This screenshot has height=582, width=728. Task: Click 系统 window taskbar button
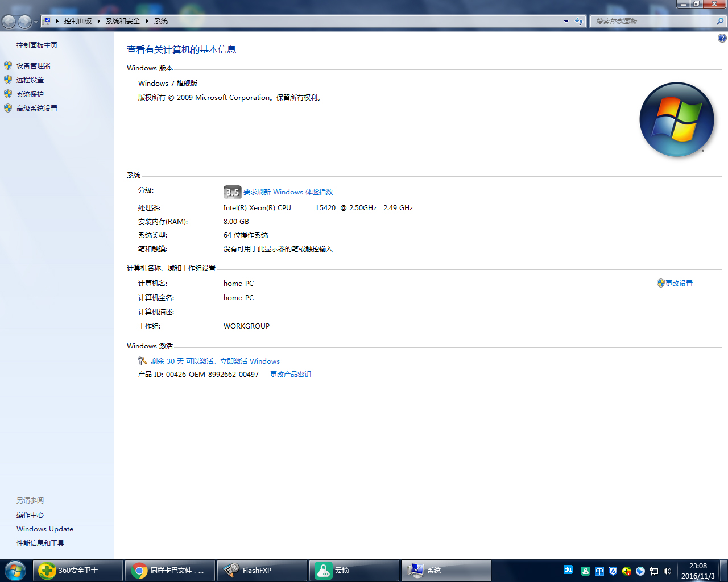(446, 571)
